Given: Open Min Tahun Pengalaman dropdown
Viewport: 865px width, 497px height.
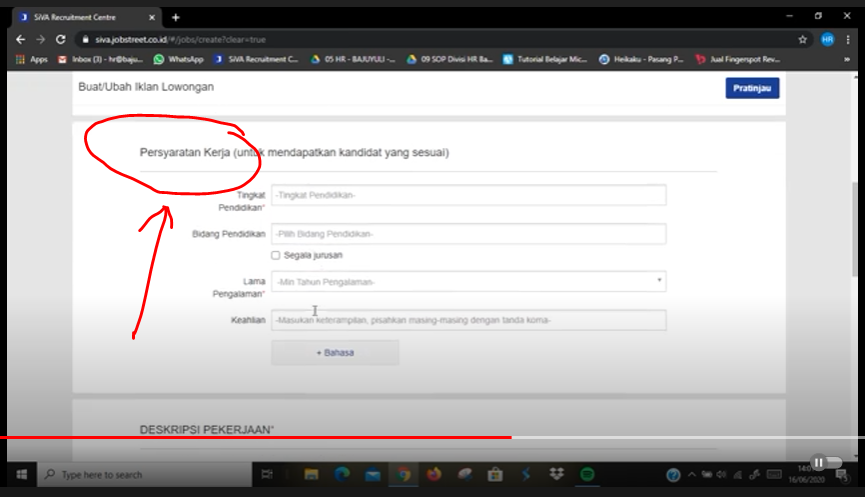Looking at the screenshot, I should tap(468, 282).
